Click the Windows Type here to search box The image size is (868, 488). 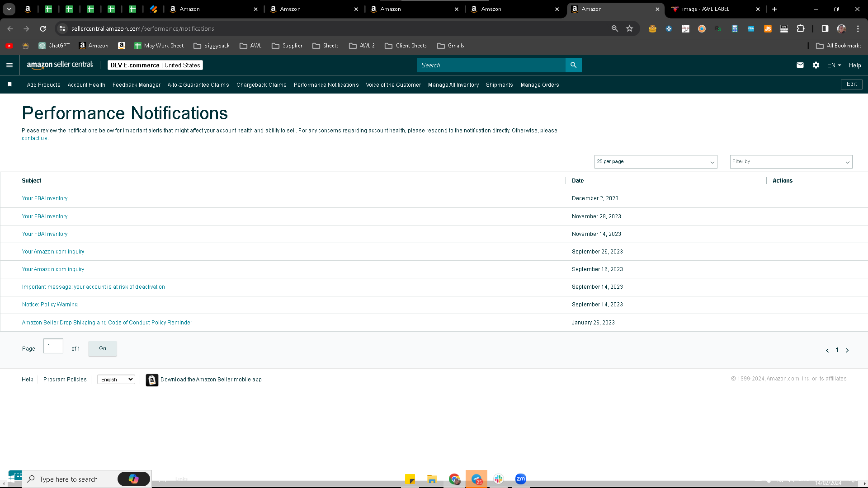coord(70,479)
